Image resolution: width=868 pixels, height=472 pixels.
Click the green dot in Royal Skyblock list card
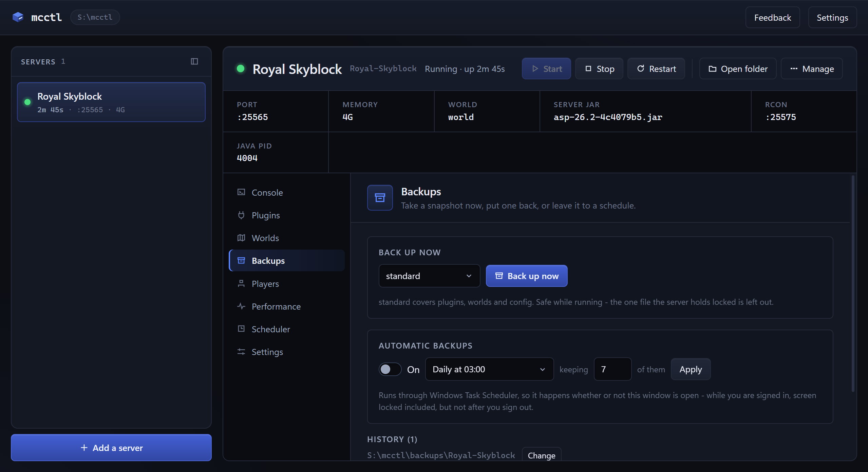27,102
